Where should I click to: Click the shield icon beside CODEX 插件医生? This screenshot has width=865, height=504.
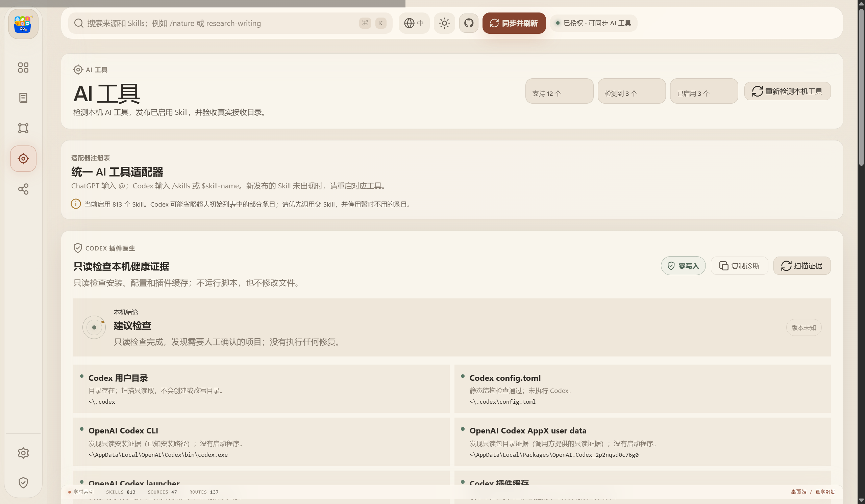click(x=78, y=248)
